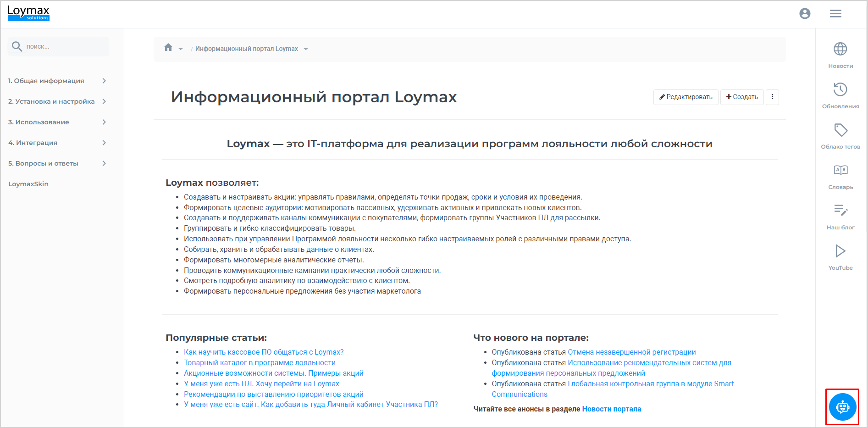Select 2. Установка и настройка menu item
This screenshot has width=868, height=428.
click(51, 101)
